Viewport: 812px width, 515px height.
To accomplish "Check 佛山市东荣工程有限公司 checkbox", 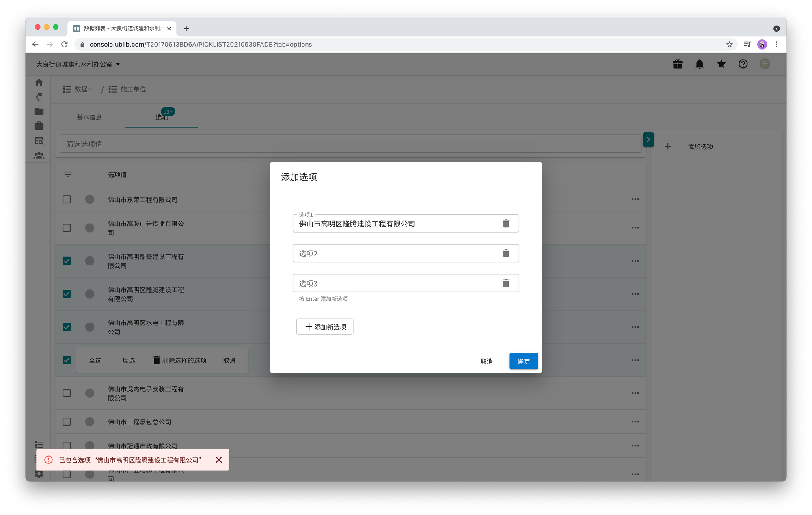I will tap(67, 199).
